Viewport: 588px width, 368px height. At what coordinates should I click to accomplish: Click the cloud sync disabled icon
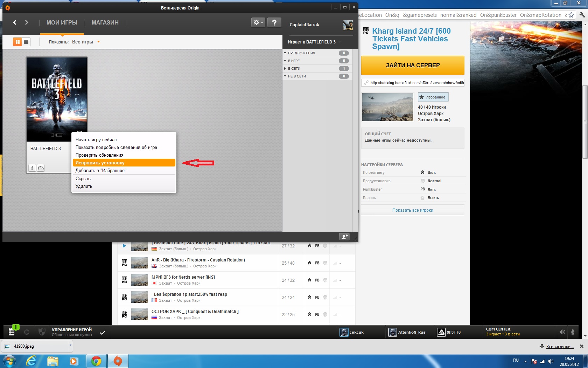(x=41, y=168)
